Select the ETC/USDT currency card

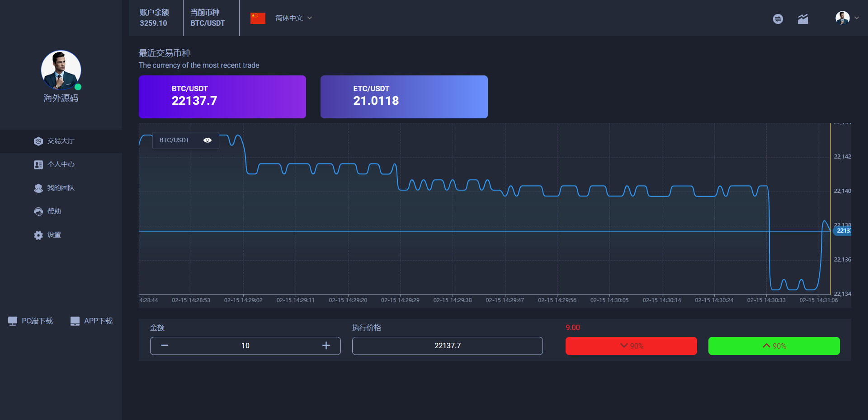(x=404, y=97)
